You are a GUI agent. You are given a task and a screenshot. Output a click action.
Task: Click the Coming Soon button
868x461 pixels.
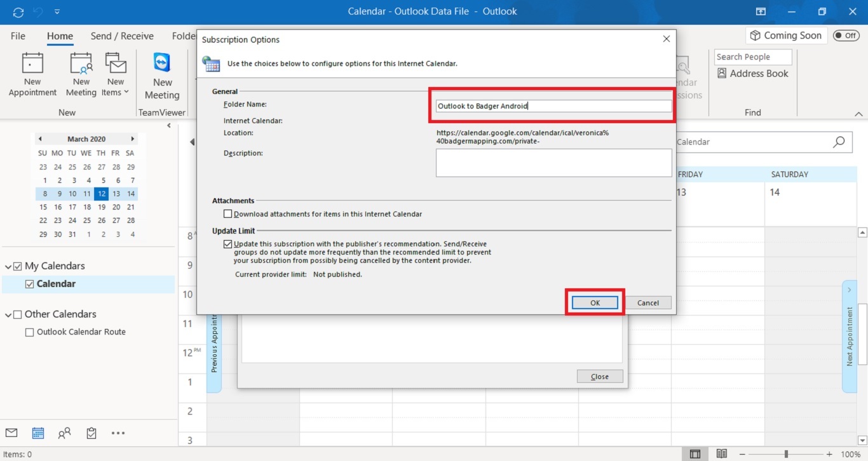coord(785,36)
